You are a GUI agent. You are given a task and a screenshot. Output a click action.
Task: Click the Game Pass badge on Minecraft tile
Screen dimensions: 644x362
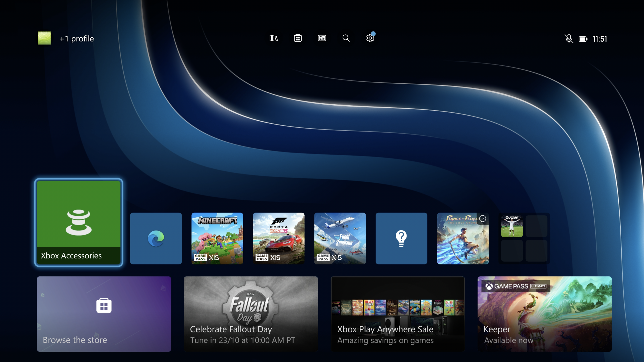tap(200, 257)
